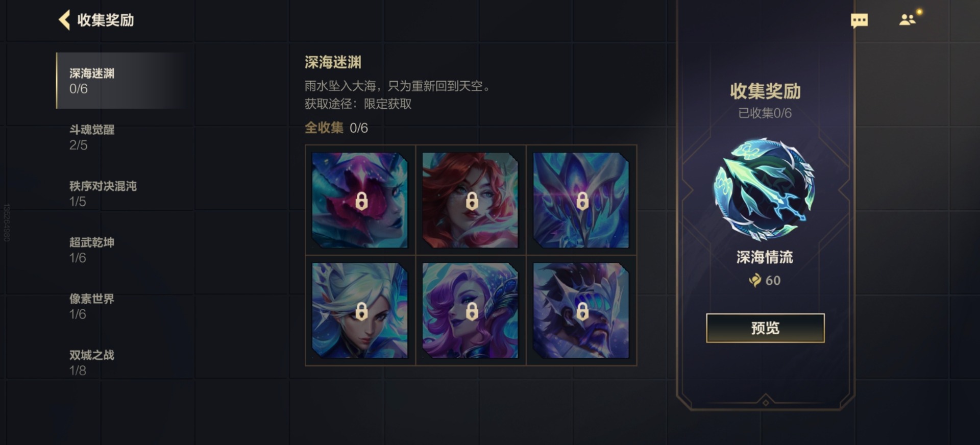The width and height of the screenshot is (980, 445).
Task: Click the 预览 preview button
Action: tap(765, 328)
